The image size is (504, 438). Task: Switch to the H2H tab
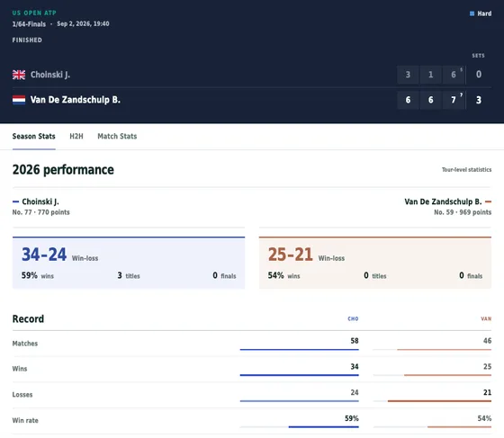(76, 136)
